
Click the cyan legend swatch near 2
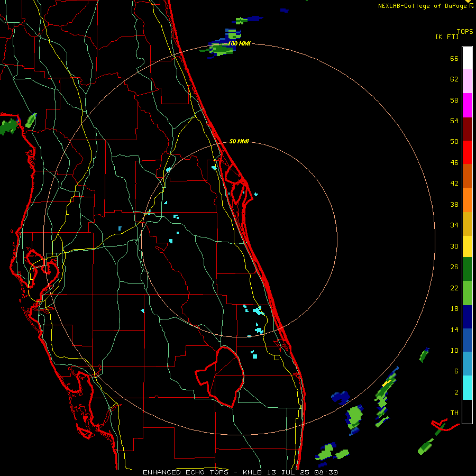(467, 388)
